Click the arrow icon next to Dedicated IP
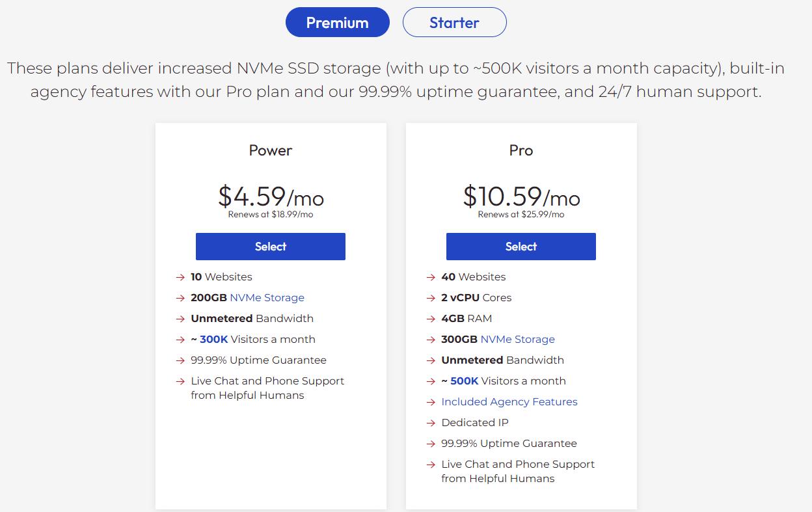The height and width of the screenshot is (512, 812). click(431, 423)
